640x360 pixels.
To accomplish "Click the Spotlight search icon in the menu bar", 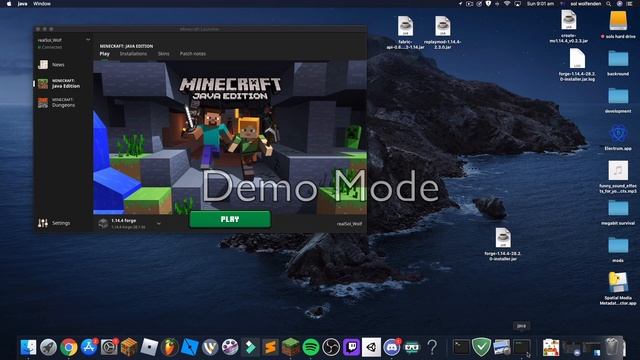I will tap(609, 4).
